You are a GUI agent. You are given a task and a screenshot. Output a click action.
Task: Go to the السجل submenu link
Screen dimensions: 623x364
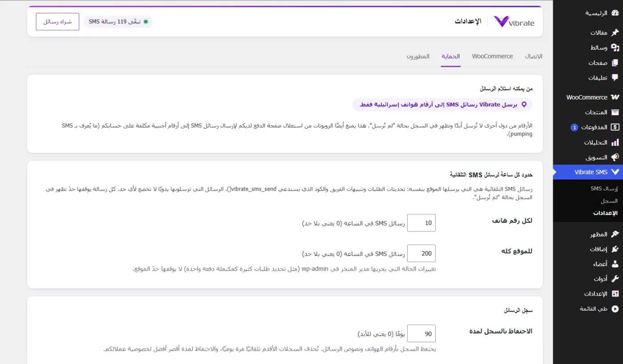(609, 201)
